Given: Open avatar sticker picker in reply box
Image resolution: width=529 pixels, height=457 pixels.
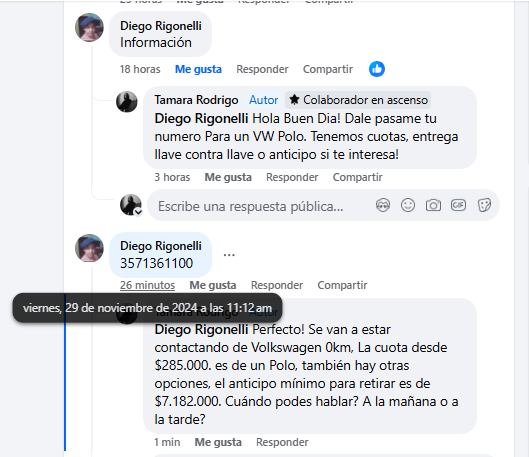Looking at the screenshot, I should [383, 205].
